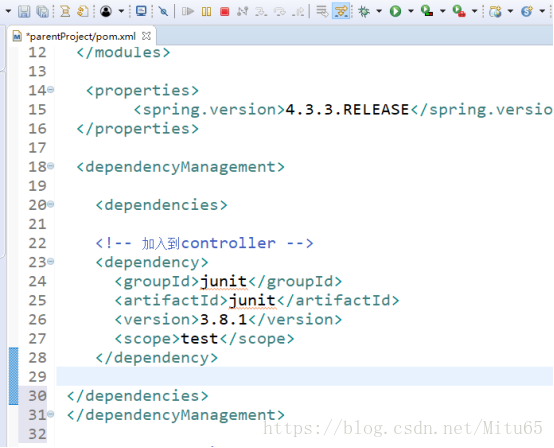
Task: Click the opening <dependencies> tag on line 20
Action: coord(161,205)
